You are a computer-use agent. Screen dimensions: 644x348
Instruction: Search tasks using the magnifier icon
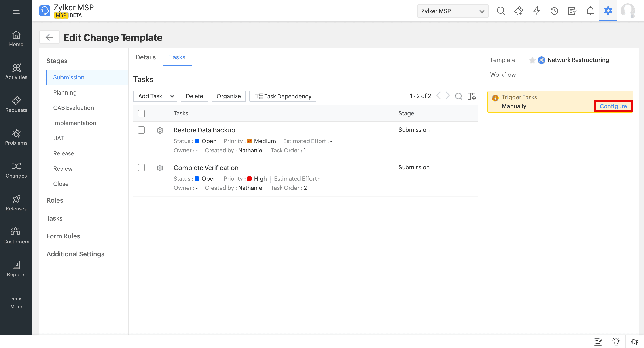(x=458, y=96)
